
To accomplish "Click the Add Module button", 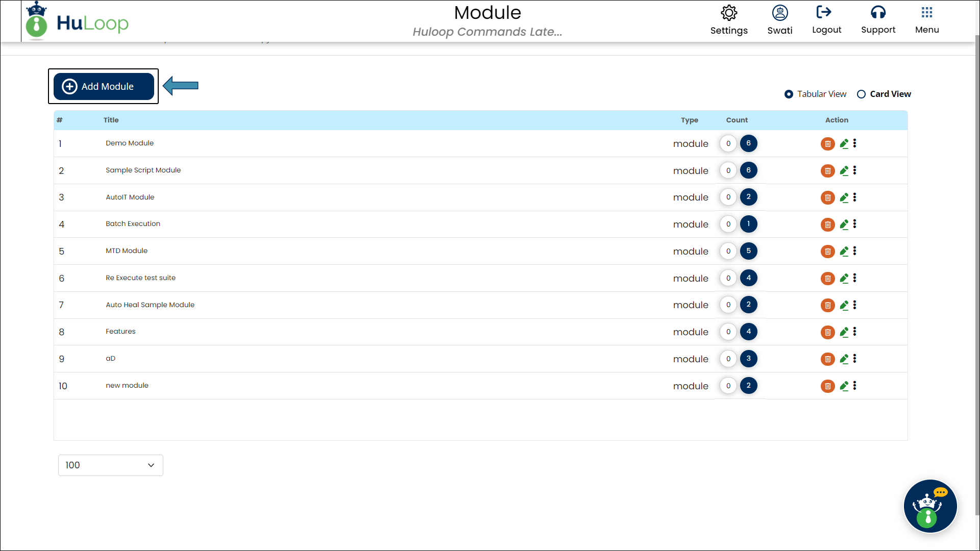I will tap(104, 86).
